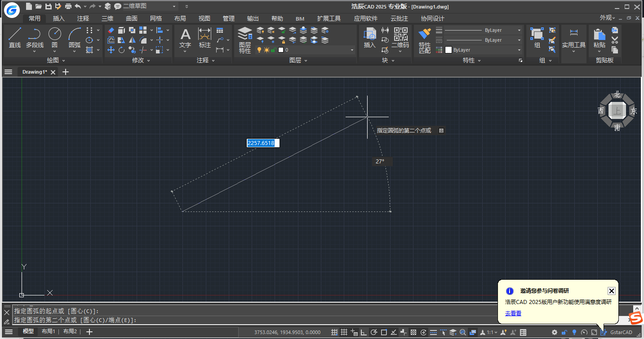Screen dimensions: 644x339
Task: Open the layer selection dropdown
Action: (352, 50)
